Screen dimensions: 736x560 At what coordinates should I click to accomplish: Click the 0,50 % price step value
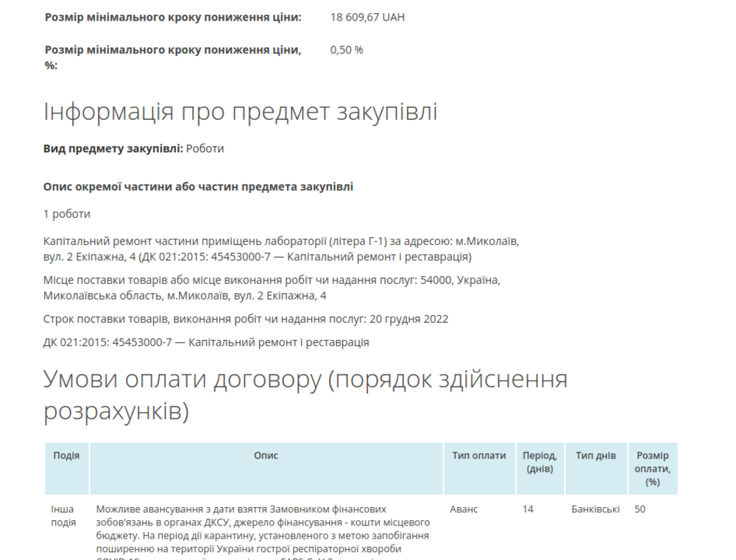click(x=347, y=50)
